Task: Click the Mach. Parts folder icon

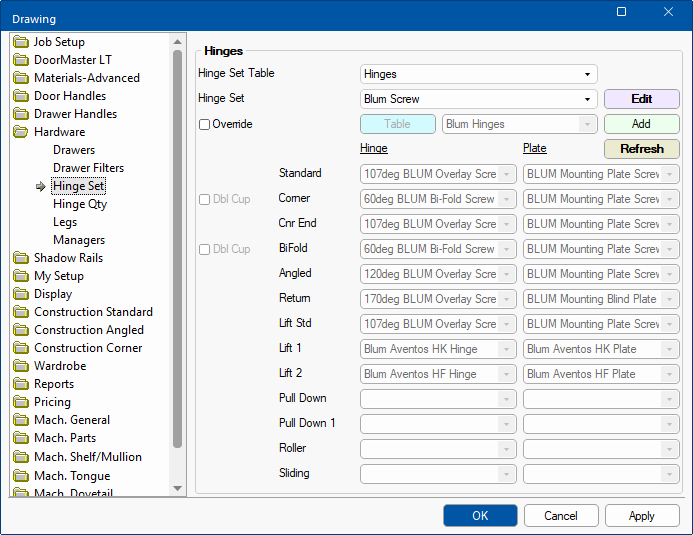Action: click(21, 438)
